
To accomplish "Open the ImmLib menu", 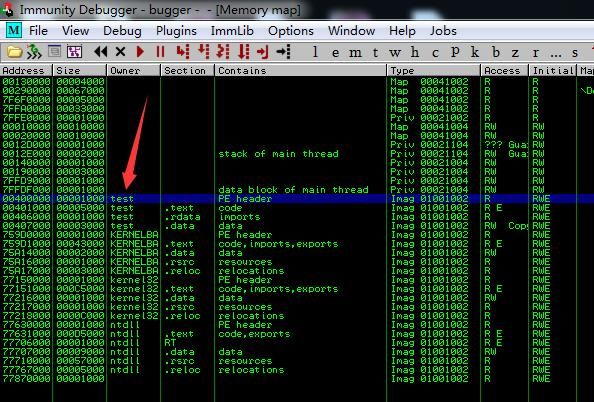I will coord(232,31).
